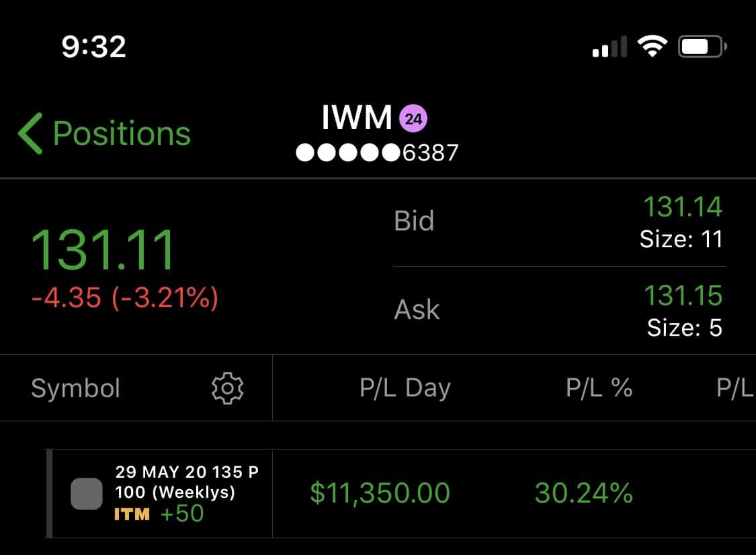Select the gray checkbox for 135 P option

(x=87, y=494)
